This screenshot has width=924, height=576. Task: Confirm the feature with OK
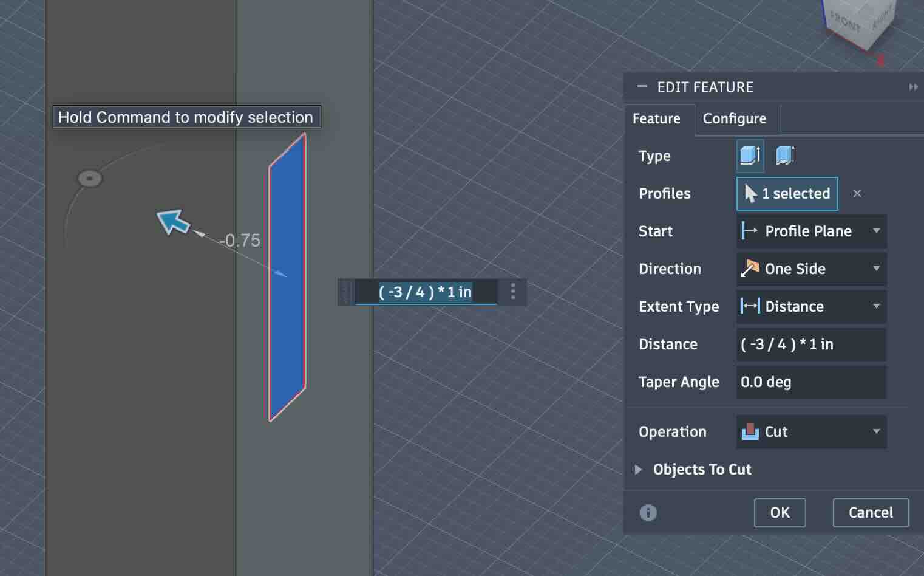tap(780, 512)
